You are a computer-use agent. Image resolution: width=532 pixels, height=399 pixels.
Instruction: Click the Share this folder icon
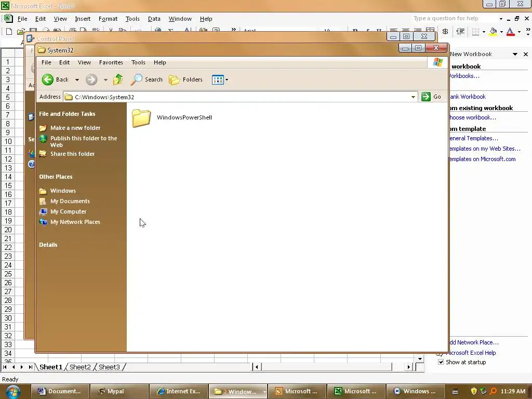43,154
